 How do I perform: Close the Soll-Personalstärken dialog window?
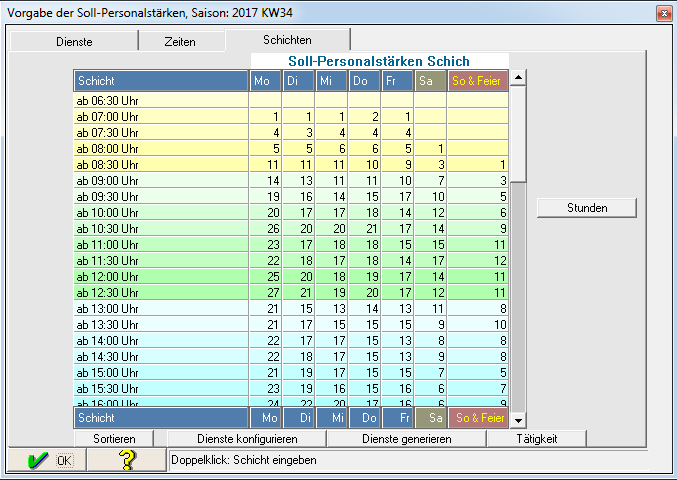(662, 13)
